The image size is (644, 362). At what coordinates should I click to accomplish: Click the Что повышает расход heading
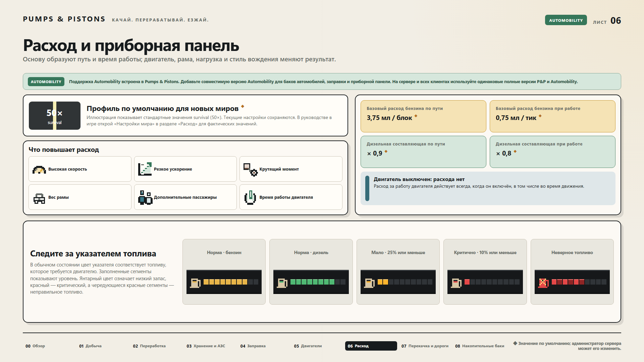point(64,149)
